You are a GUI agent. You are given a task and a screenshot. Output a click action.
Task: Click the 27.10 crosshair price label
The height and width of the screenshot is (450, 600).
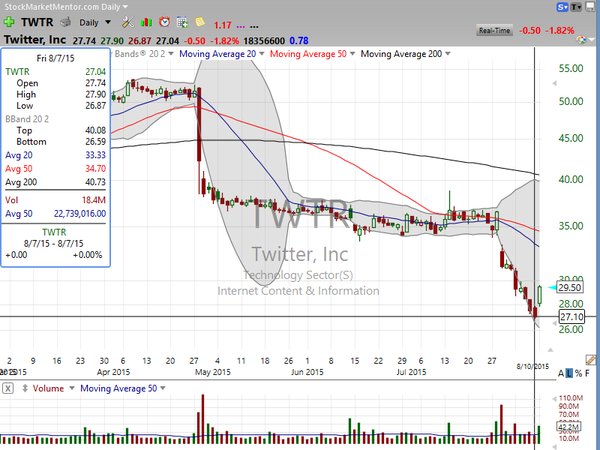point(571,317)
